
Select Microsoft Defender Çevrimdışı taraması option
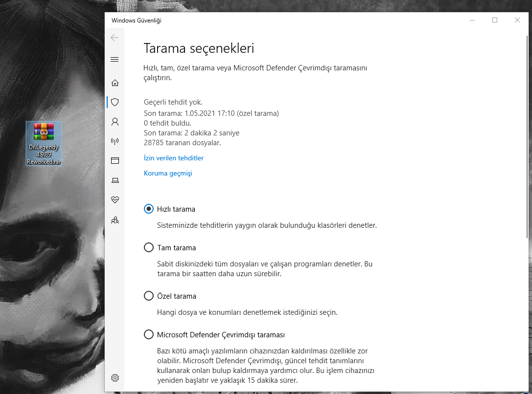point(149,334)
